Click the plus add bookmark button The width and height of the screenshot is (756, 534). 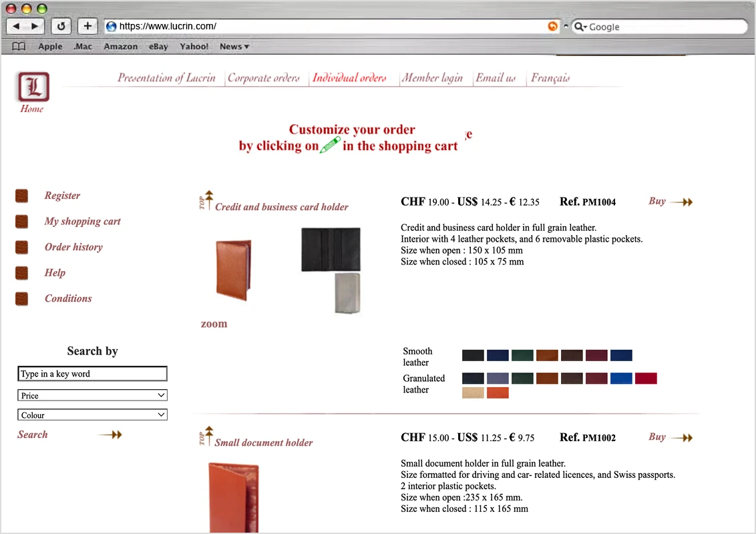click(x=87, y=26)
